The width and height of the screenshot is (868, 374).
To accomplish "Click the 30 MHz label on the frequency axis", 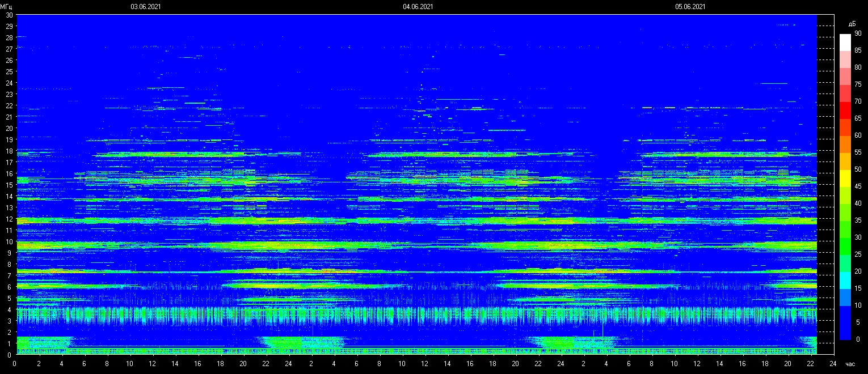I will pyautogui.click(x=9, y=15).
